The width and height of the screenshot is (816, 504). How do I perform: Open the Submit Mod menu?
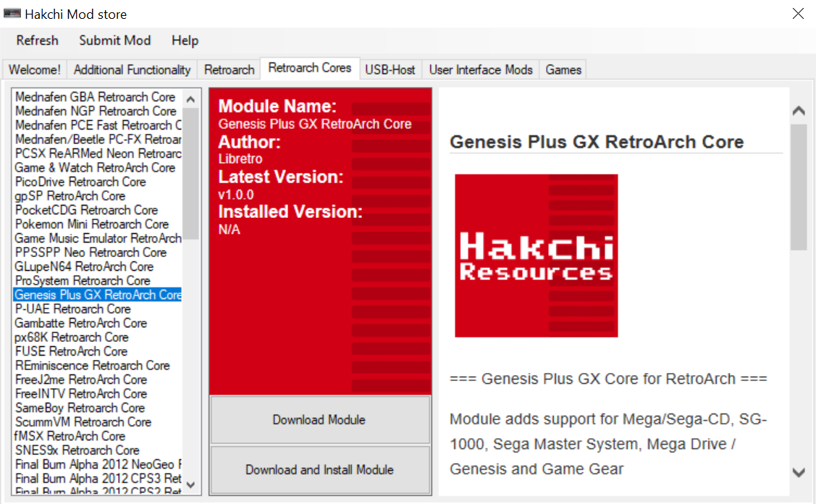pos(115,41)
